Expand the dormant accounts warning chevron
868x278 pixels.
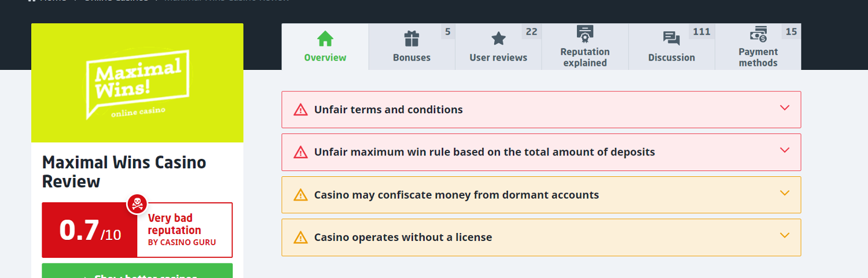point(785,193)
